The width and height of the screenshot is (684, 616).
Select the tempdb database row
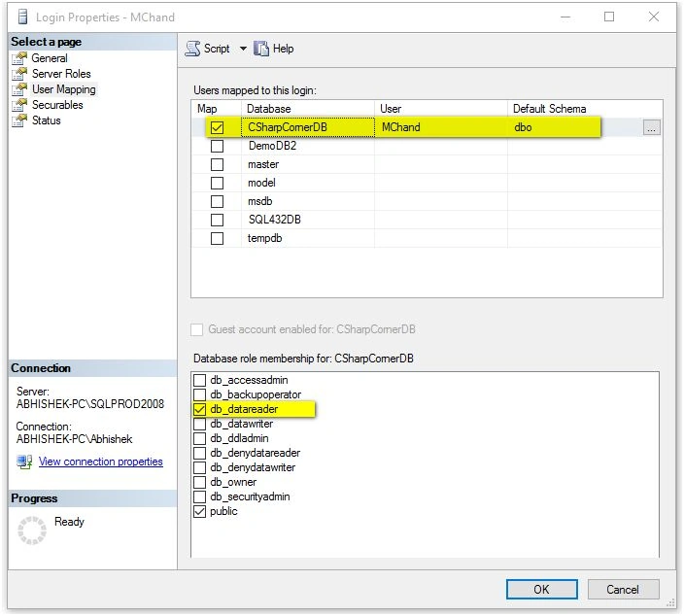click(427, 239)
